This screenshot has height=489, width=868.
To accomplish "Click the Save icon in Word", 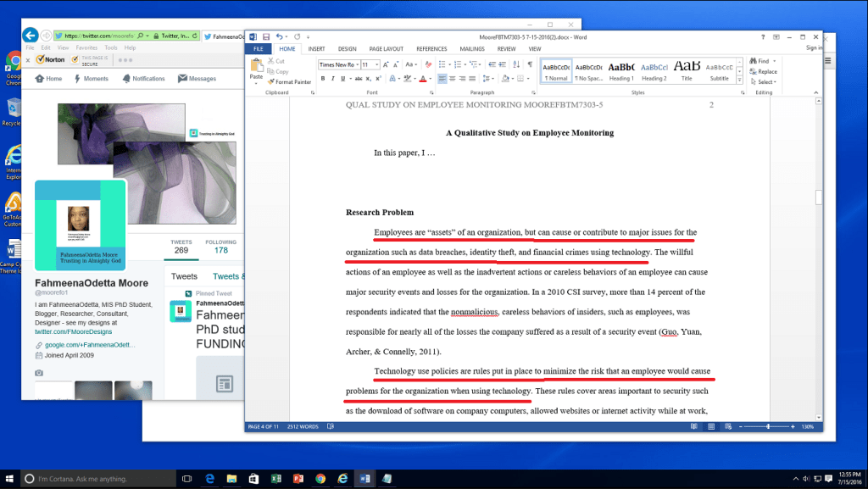I will pos(265,37).
